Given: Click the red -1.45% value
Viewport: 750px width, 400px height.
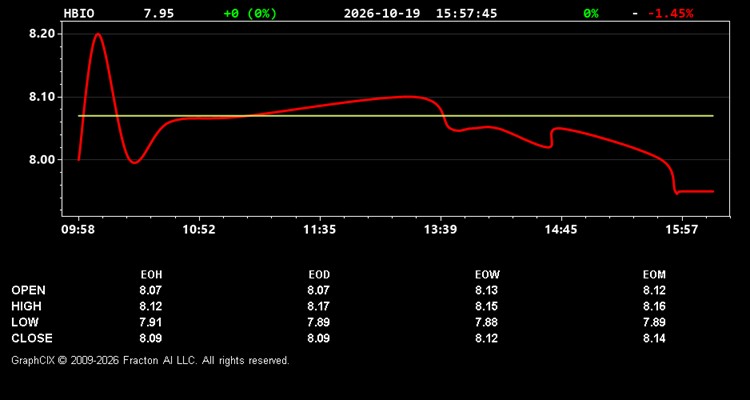Looking at the screenshot, I should tap(670, 13).
